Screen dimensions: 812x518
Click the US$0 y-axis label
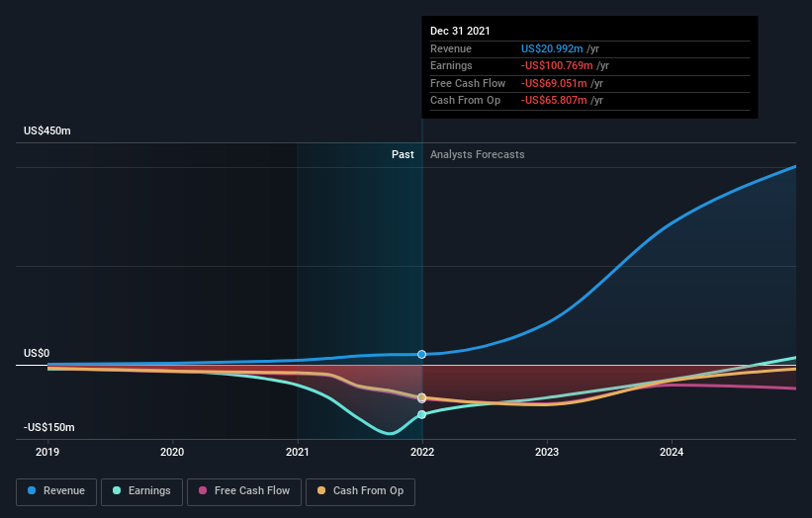coord(37,354)
